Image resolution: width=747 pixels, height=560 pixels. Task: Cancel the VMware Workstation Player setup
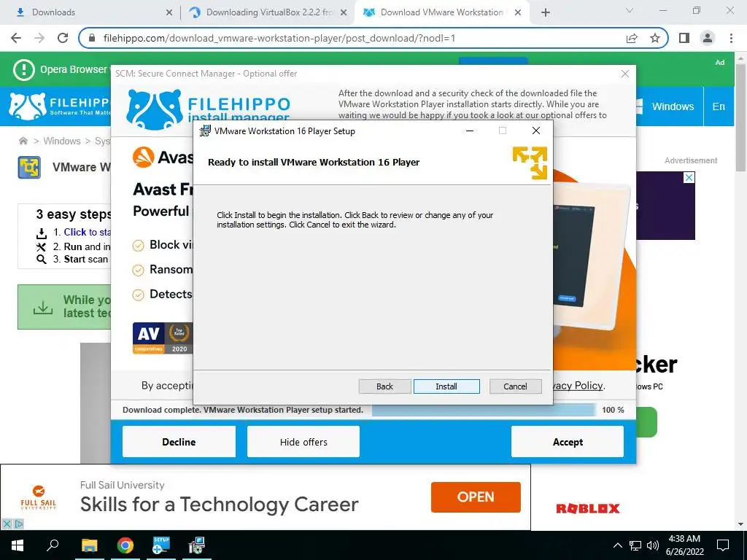pyautogui.click(x=515, y=386)
